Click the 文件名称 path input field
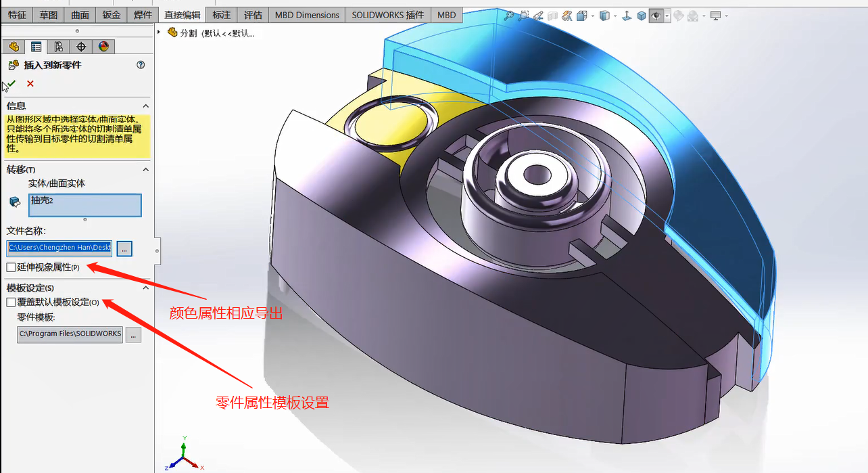Image resolution: width=868 pixels, height=473 pixels. tap(59, 248)
